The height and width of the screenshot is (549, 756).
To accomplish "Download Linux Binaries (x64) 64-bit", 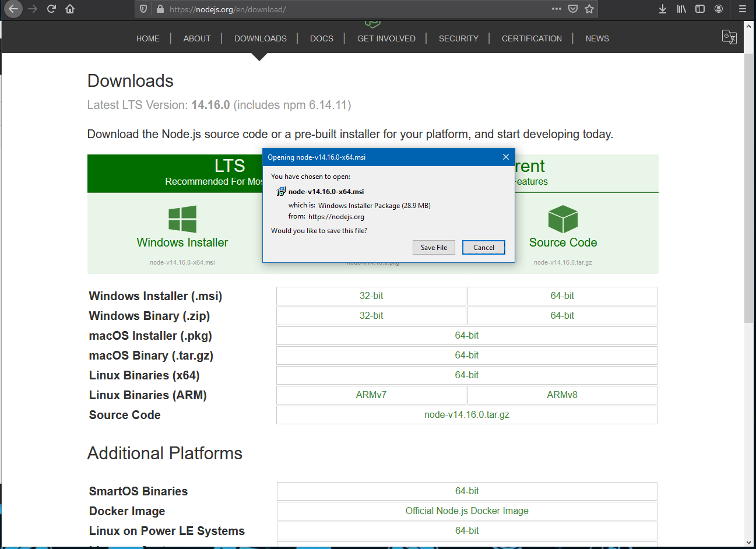I will [467, 375].
